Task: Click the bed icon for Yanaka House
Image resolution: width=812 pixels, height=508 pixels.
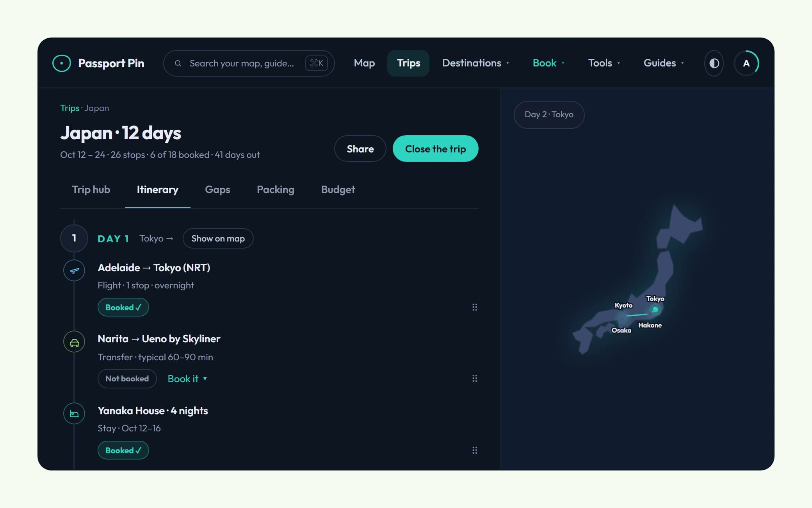Action: pos(74,413)
